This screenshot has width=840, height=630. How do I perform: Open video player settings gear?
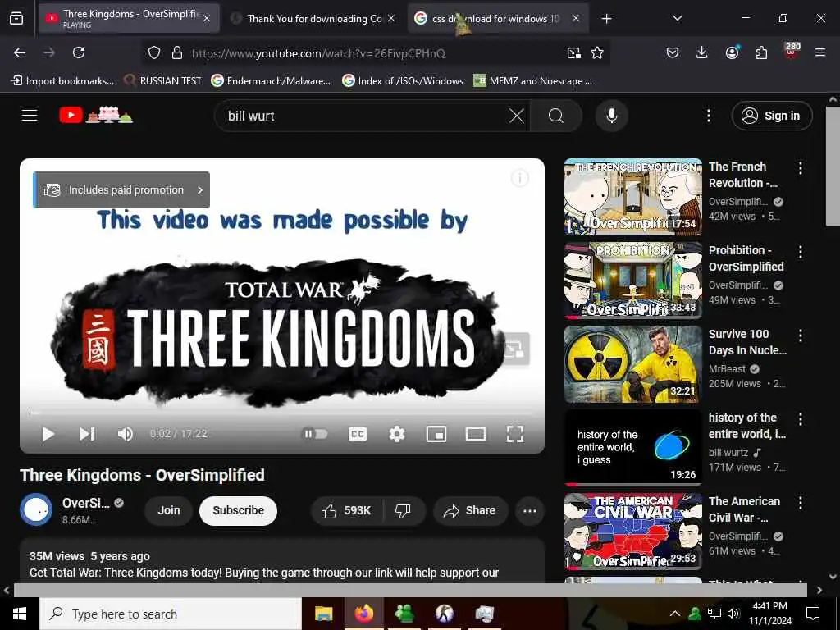tap(397, 434)
